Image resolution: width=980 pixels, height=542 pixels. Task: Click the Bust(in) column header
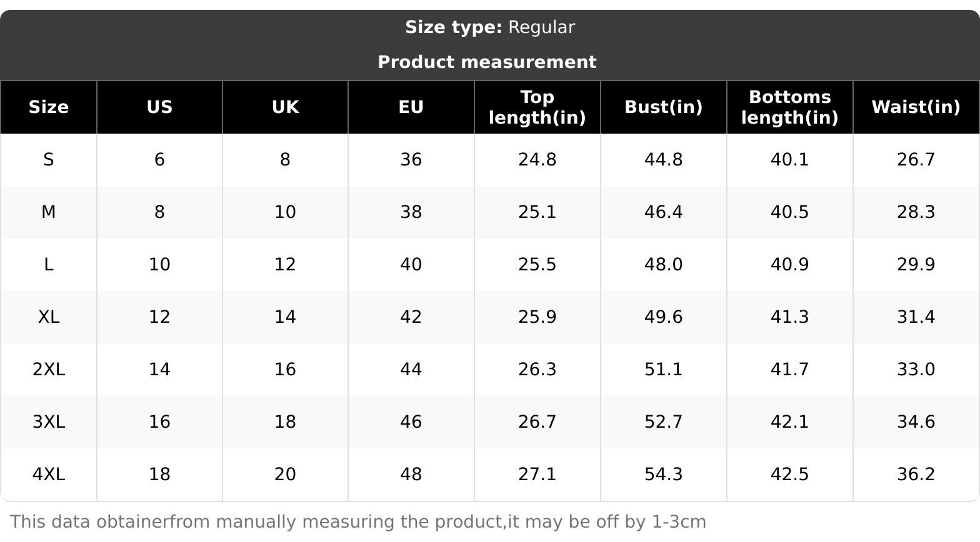663,107
